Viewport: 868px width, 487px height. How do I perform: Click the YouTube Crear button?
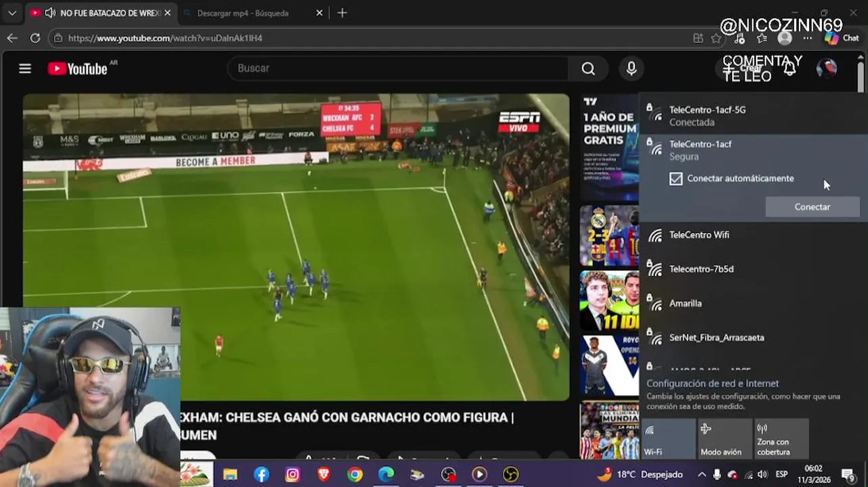coord(743,68)
